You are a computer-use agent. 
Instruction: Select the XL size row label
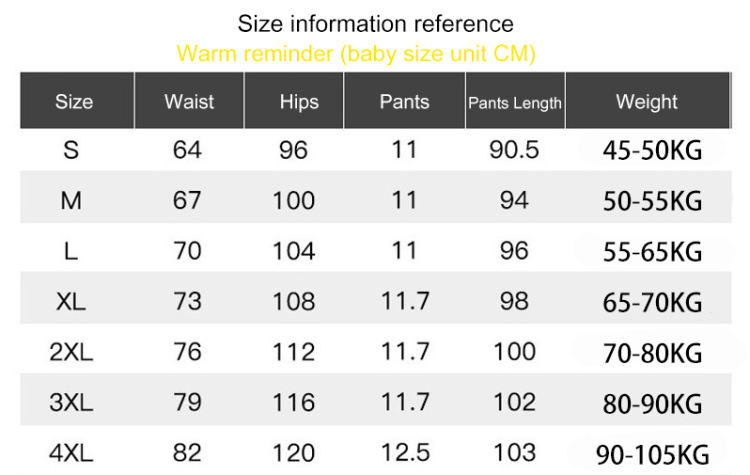[71, 301]
